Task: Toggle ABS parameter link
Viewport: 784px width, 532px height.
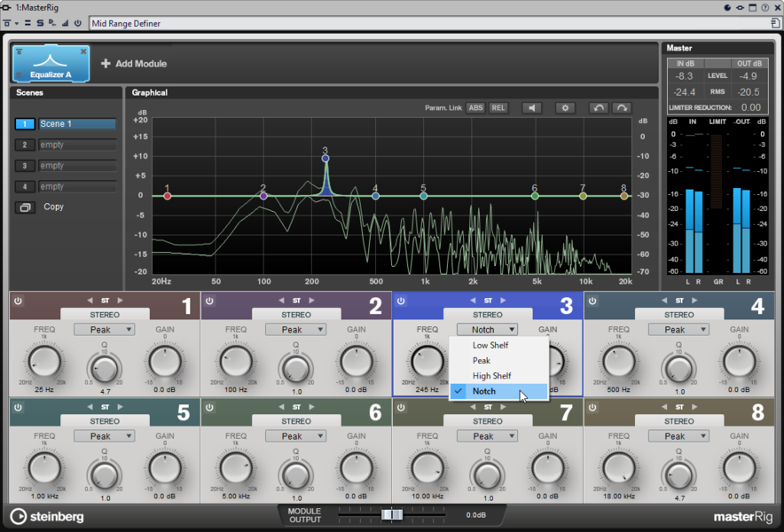Action: click(475, 108)
